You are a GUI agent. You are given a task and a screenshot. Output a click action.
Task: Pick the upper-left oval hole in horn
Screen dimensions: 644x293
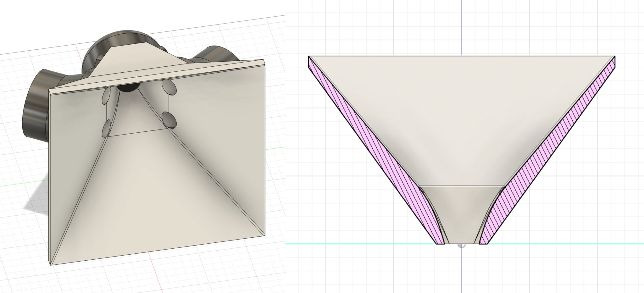point(106,96)
